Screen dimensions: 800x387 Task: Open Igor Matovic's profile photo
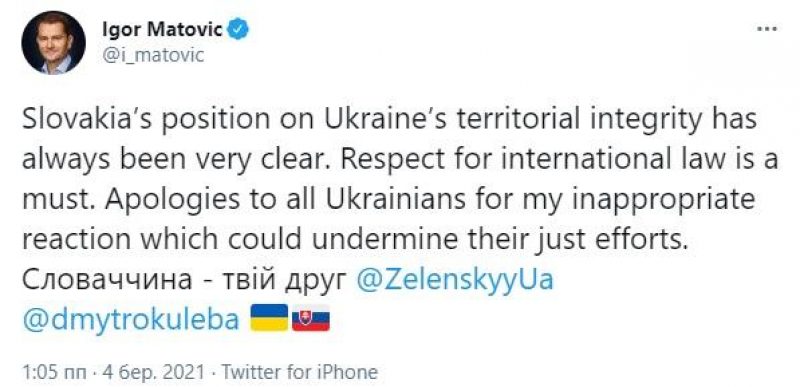(x=53, y=43)
